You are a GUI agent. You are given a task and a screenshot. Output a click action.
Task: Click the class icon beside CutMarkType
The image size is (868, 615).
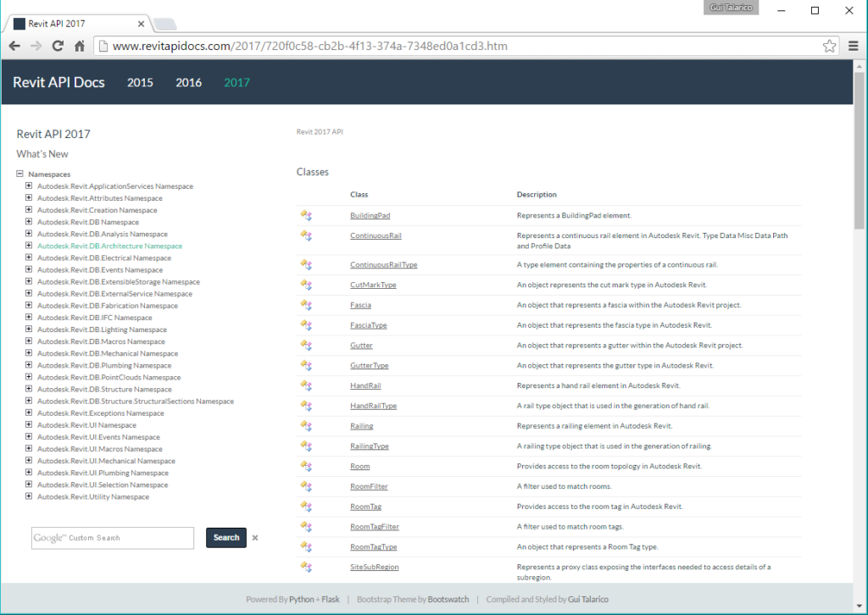(306, 285)
